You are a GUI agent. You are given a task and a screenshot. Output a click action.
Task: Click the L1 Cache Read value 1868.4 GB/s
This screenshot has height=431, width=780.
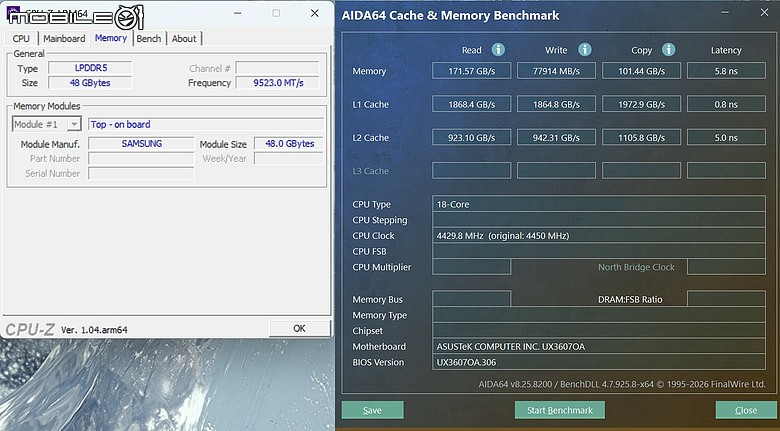[x=472, y=104]
